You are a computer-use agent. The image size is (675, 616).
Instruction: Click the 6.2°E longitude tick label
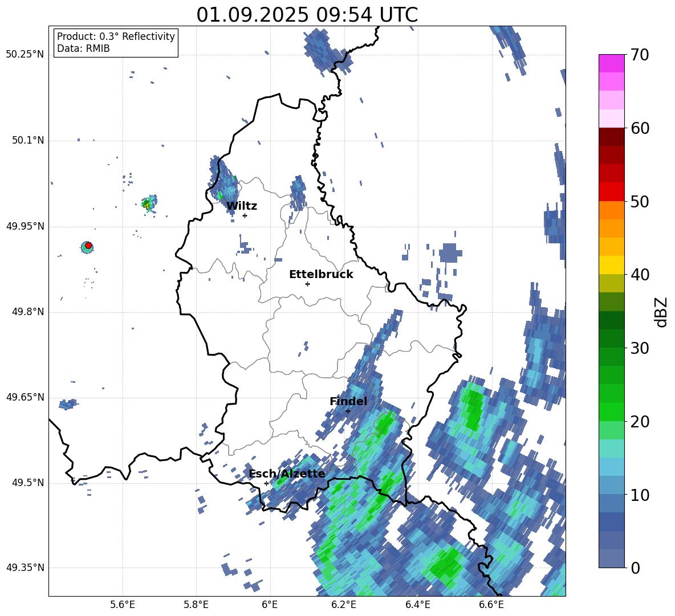pyautogui.click(x=344, y=605)
